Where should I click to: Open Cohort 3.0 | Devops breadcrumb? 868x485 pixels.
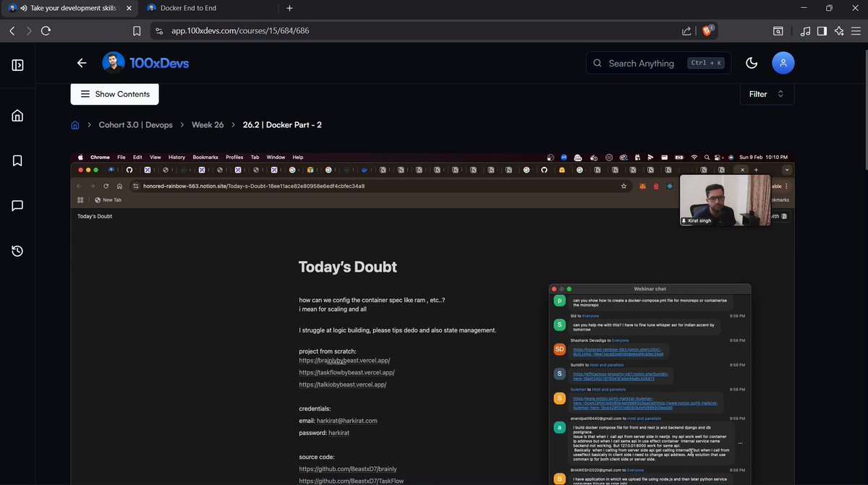click(x=136, y=125)
